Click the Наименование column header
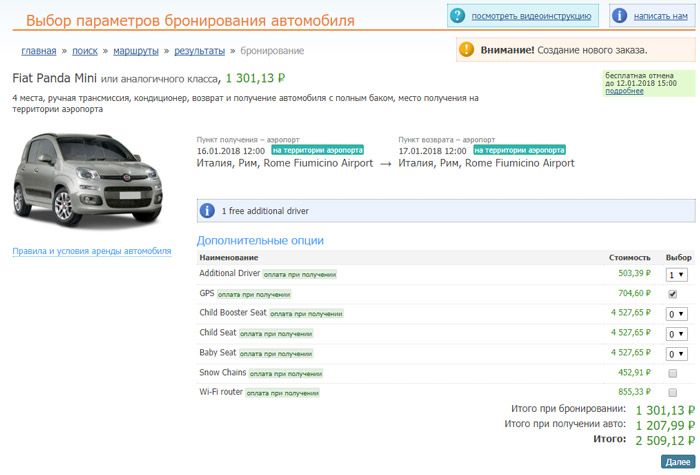The width and height of the screenshot is (700, 475). pyautogui.click(x=229, y=258)
